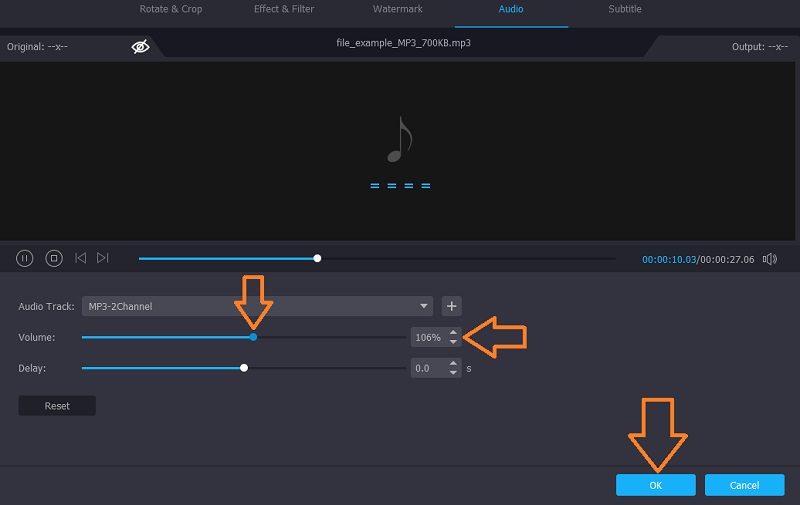The width and height of the screenshot is (800, 505).
Task: Open the Effect & Filter tab
Action: 283,9
